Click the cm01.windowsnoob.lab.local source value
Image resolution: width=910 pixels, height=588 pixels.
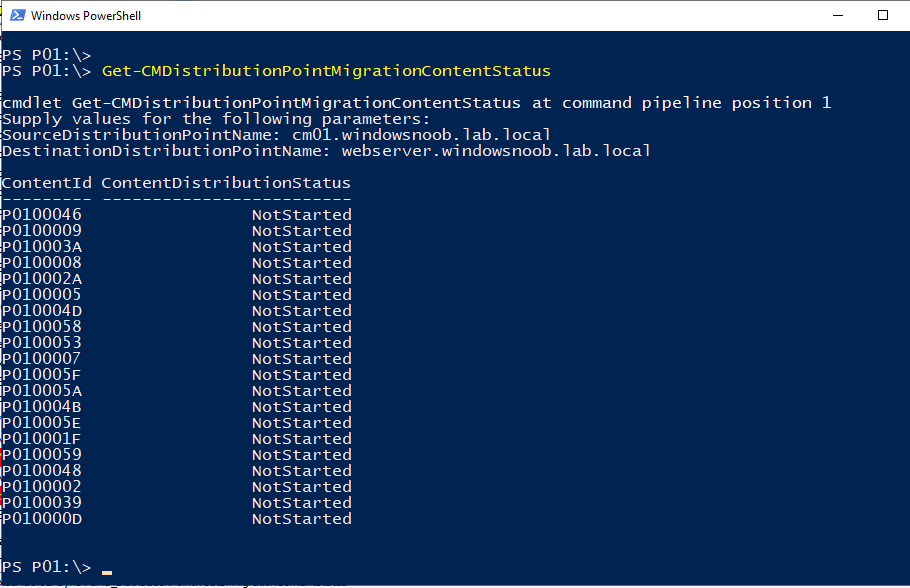tap(421, 135)
